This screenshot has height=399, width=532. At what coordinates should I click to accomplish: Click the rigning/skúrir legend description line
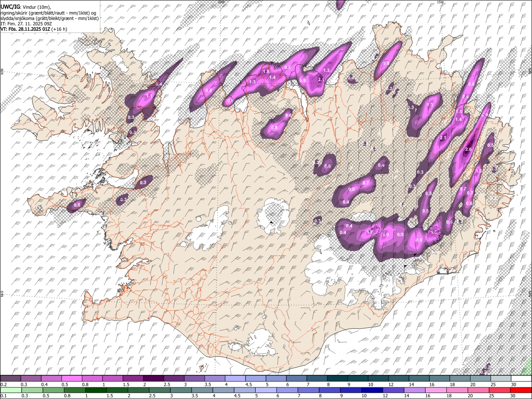[48, 13]
